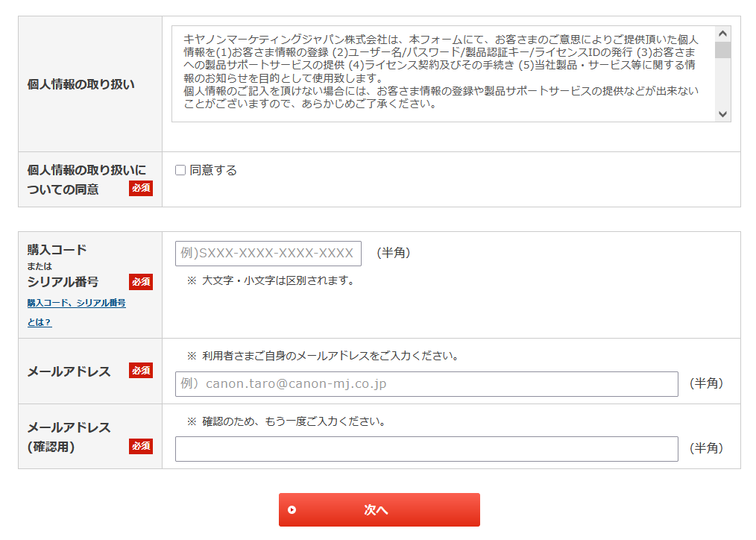Image resolution: width=756 pixels, height=540 pixels.
Task: Click the 必須 badge beside シリアル番号
Action: (141, 282)
